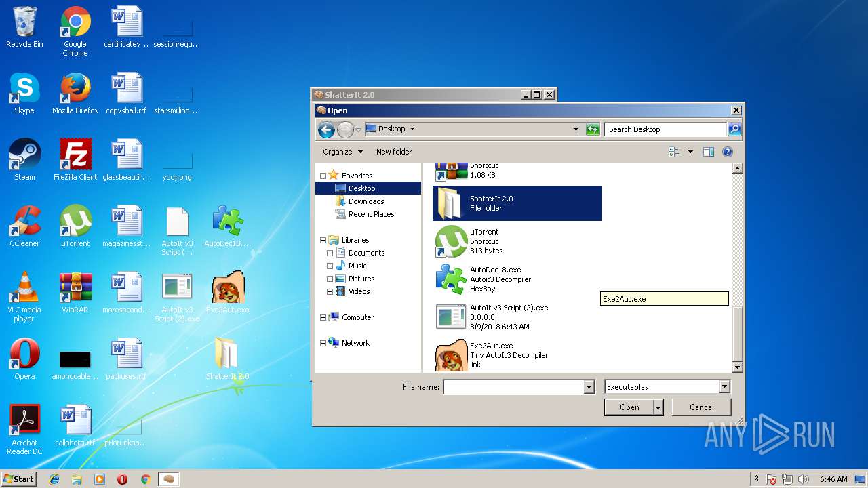Toggle the preview pane icon
Viewport: 868px width, 488px height.
click(x=709, y=152)
